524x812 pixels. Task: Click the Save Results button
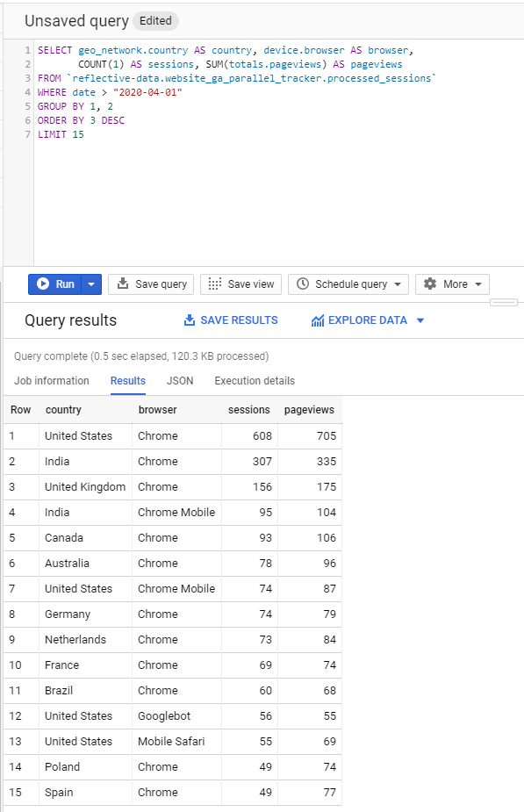point(231,320)
